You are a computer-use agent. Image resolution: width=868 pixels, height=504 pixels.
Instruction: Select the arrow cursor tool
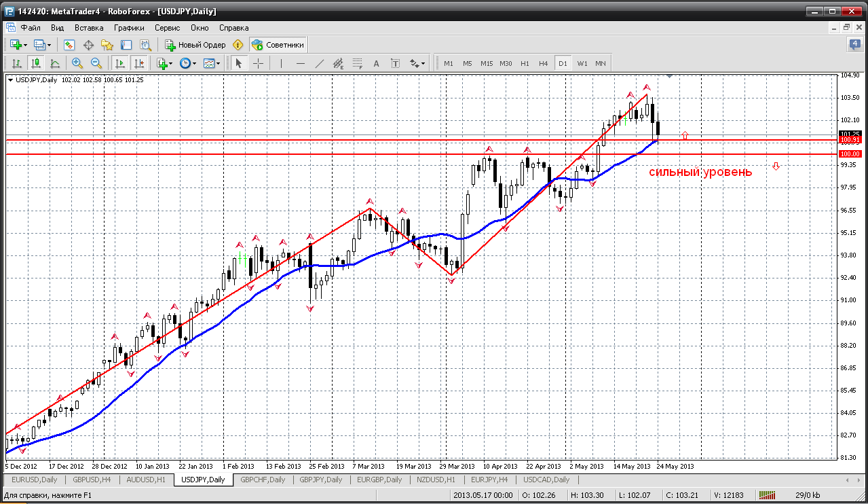click(x=238, y=63)
